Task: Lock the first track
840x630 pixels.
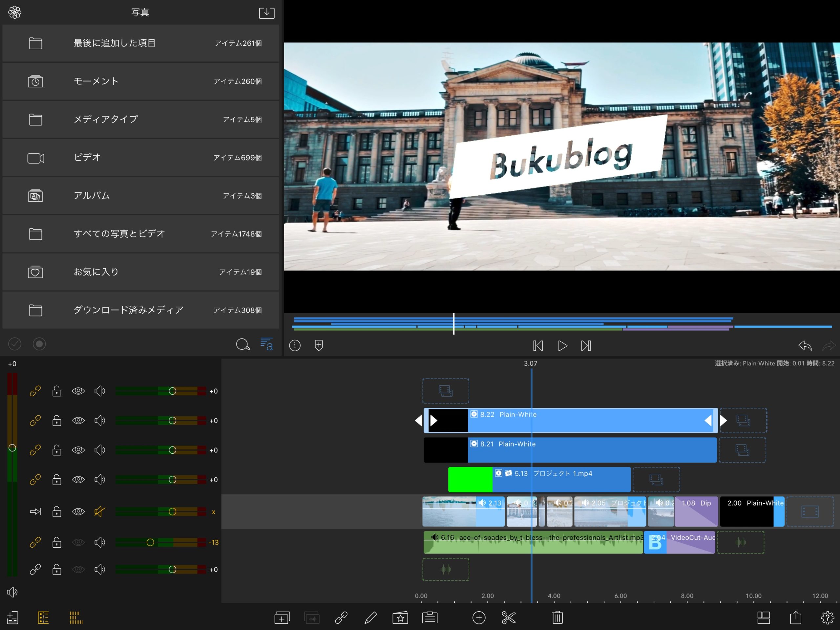Action: (56, 391)
